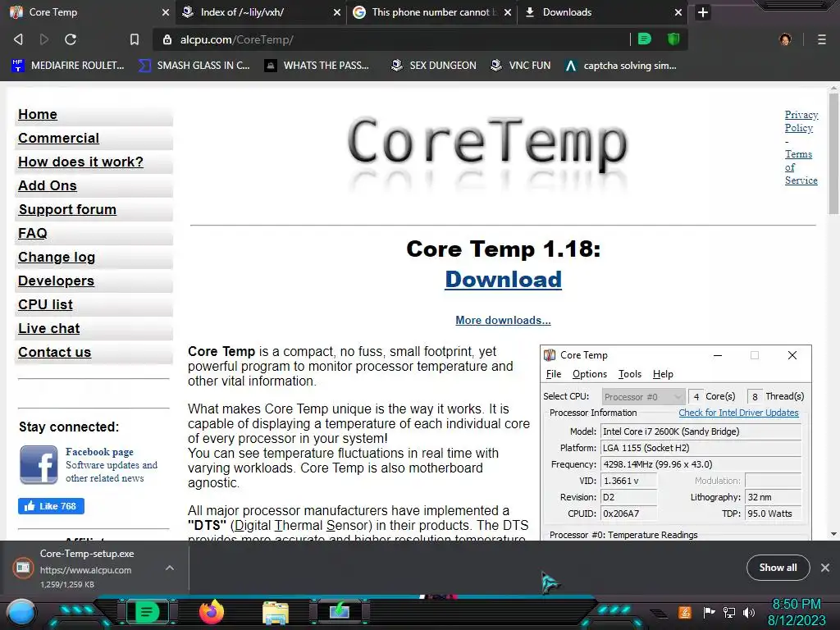The width and height of the screenshot is (840, 630).
Task: Open the Home navigation link
Action: click(38, 114)
